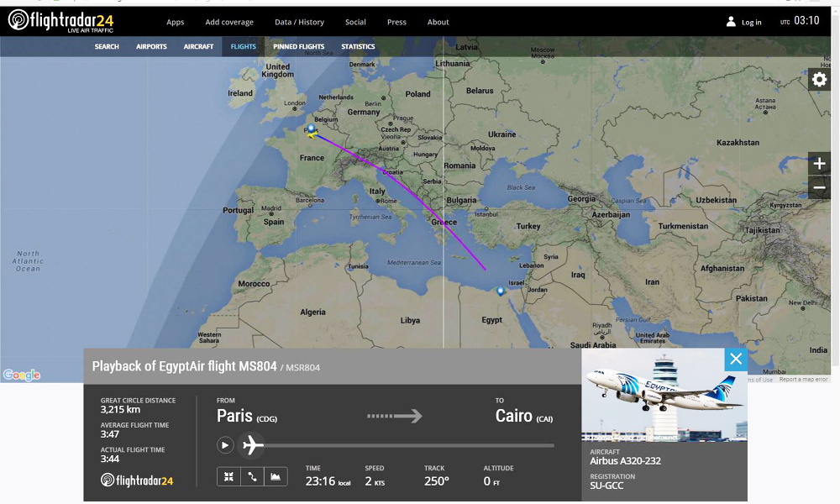This screenshot has height=504, width=840.
Task: Select the Flights tab
Action: click(x=244, y=46)
